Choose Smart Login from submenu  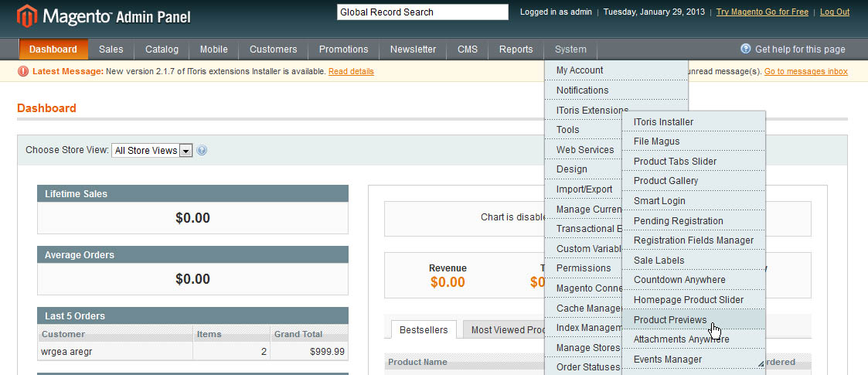pos(693,200)
